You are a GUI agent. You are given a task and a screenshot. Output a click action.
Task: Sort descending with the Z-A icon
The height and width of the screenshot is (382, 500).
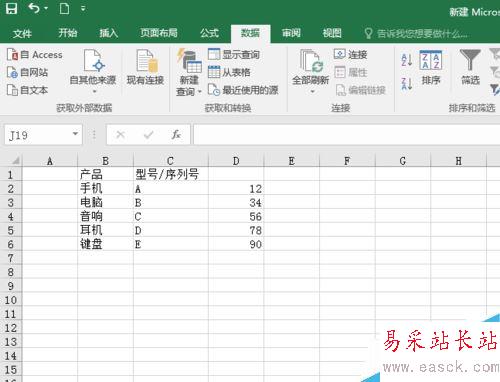(407, 84)
